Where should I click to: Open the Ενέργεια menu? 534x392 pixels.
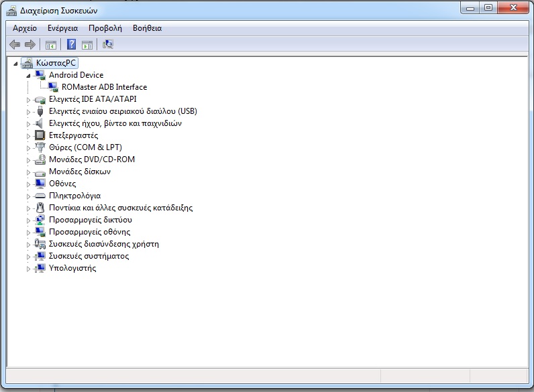point(62,28)
